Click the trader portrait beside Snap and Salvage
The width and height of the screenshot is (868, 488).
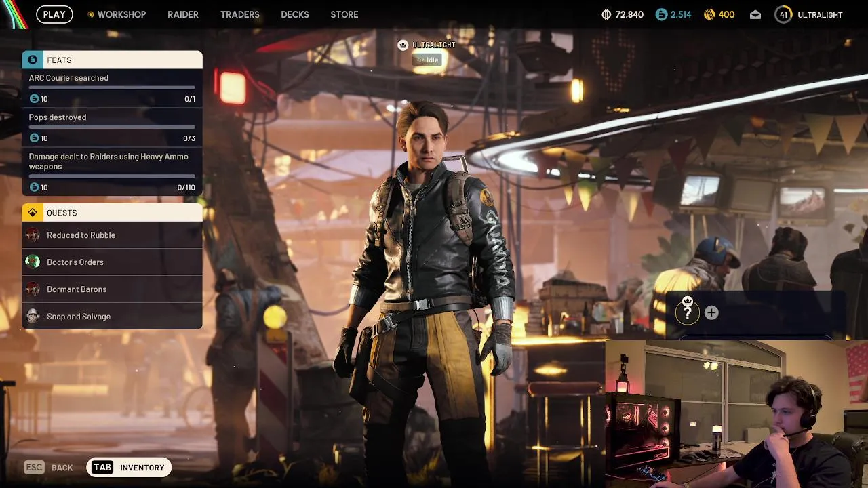tap(33, 317)
